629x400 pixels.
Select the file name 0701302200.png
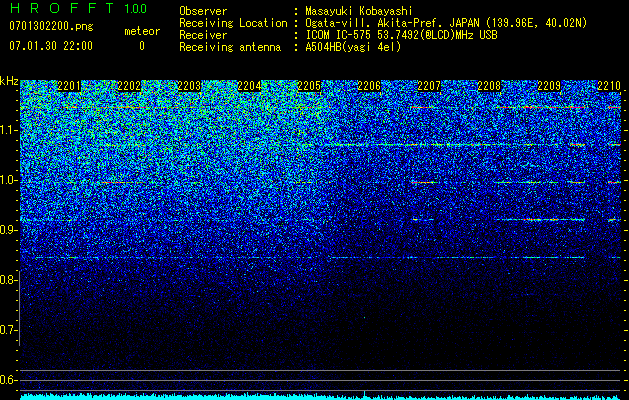tap(51, 27)
